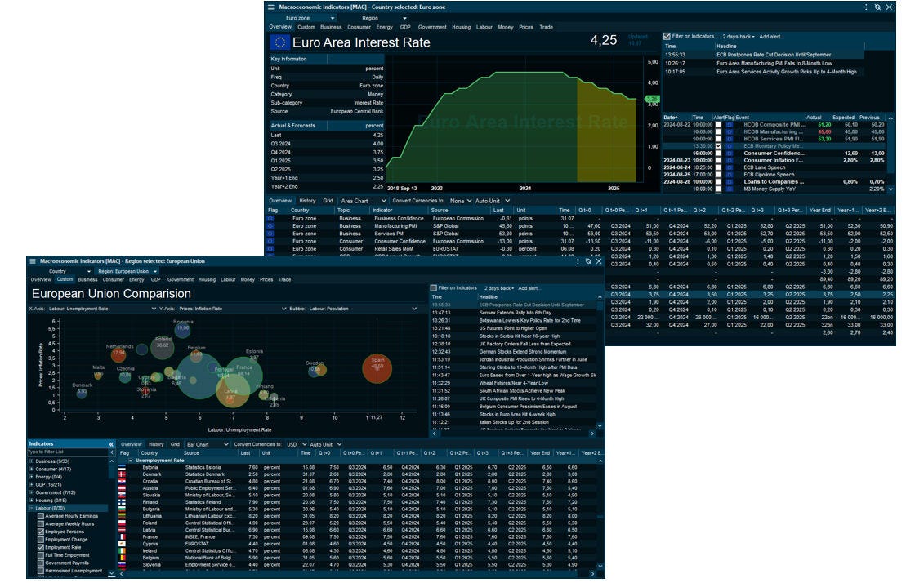Click Euro zone flag in Business Confidence row
The image size is (924, 583).
(x=270, y=219)
